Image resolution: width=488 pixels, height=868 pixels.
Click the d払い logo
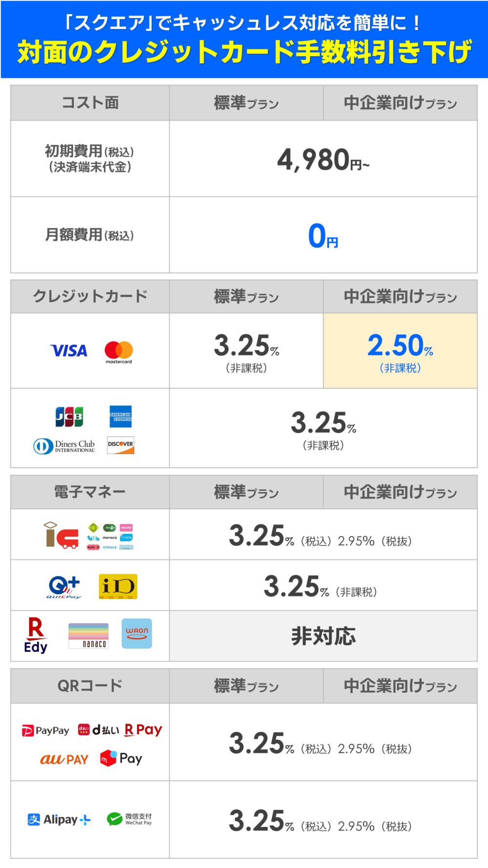[x=99, y=730]
